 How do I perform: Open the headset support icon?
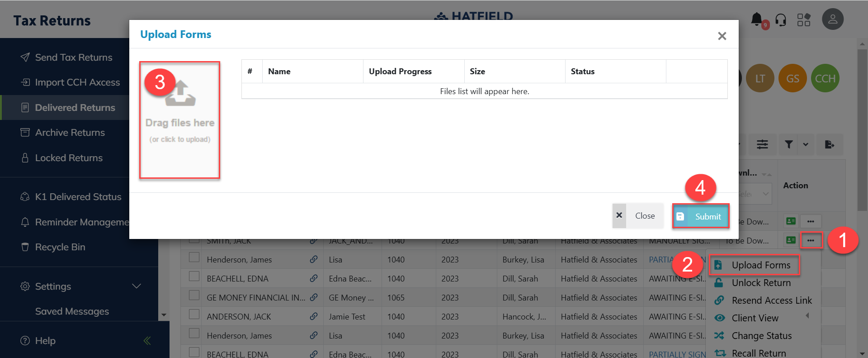click(x=781, y=20)
